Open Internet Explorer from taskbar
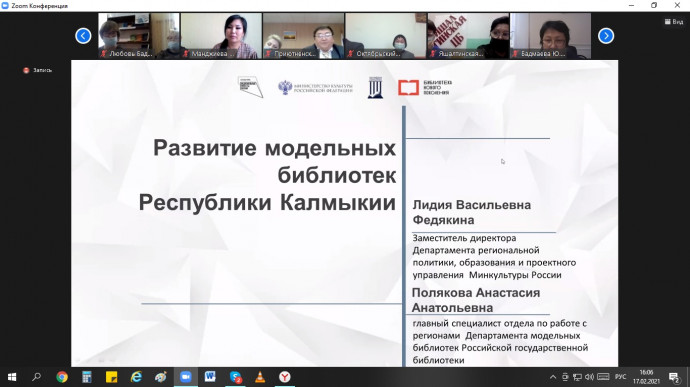 click(136, 377)
